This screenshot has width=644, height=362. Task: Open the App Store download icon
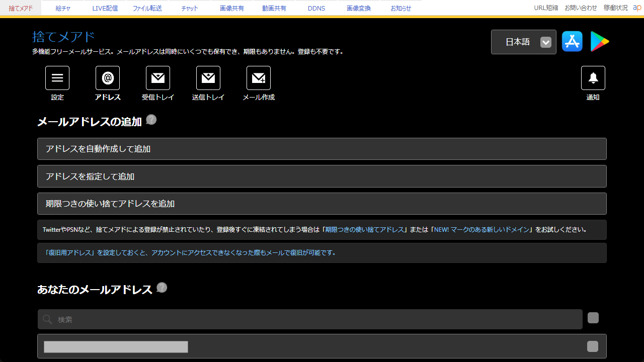572,41
